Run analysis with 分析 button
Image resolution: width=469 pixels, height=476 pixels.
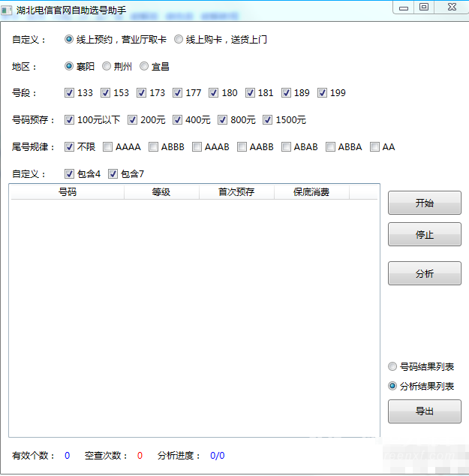click(x=425, y=273)
